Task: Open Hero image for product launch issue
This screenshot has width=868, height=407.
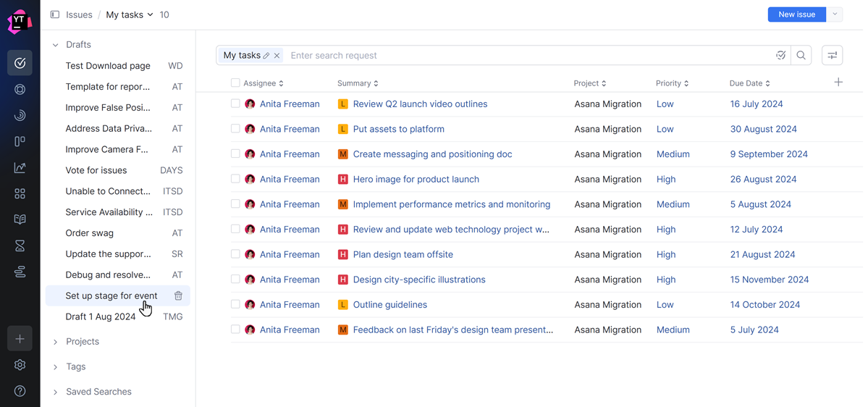Action: click(x=416, y=179)
